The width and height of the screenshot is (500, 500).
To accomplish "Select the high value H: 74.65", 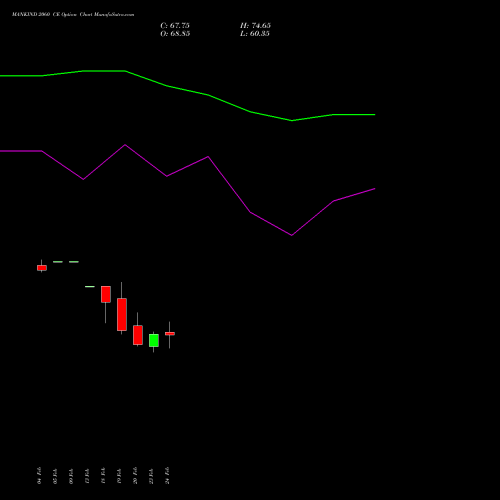I will (x=255, y=26).
